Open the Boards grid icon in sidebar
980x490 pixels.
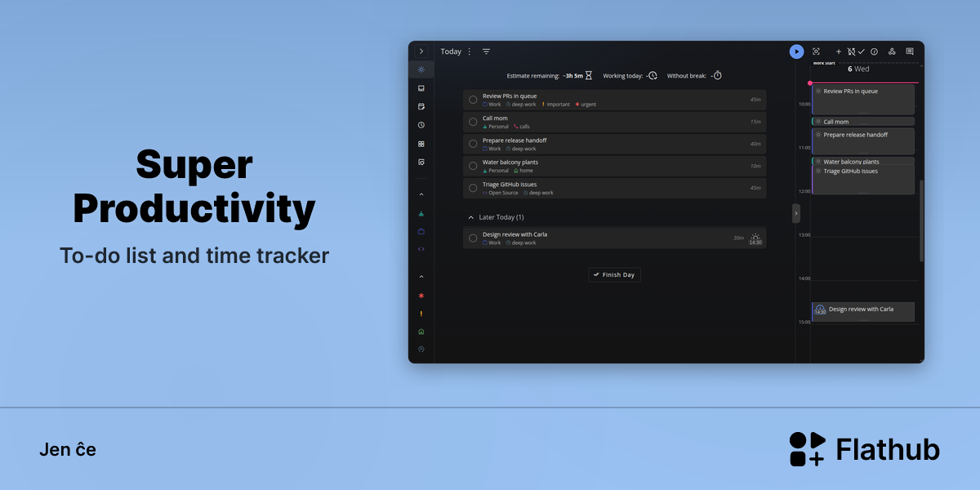421,144
